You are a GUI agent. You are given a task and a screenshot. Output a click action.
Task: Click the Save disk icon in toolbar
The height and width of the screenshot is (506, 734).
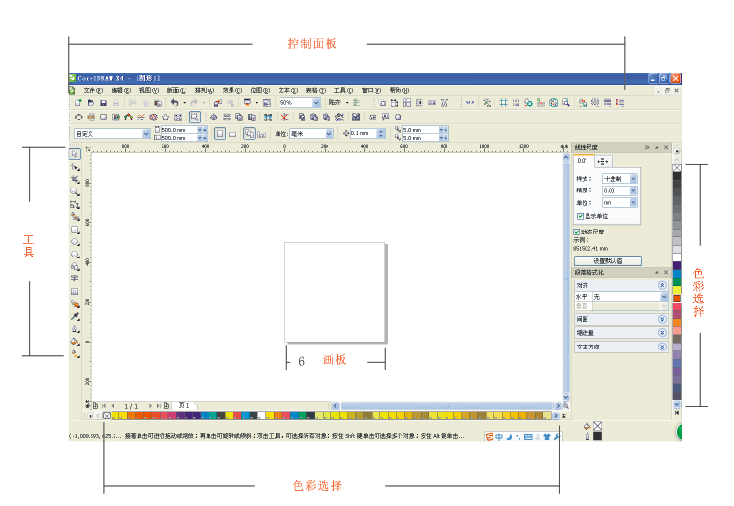tap(102, 103)
